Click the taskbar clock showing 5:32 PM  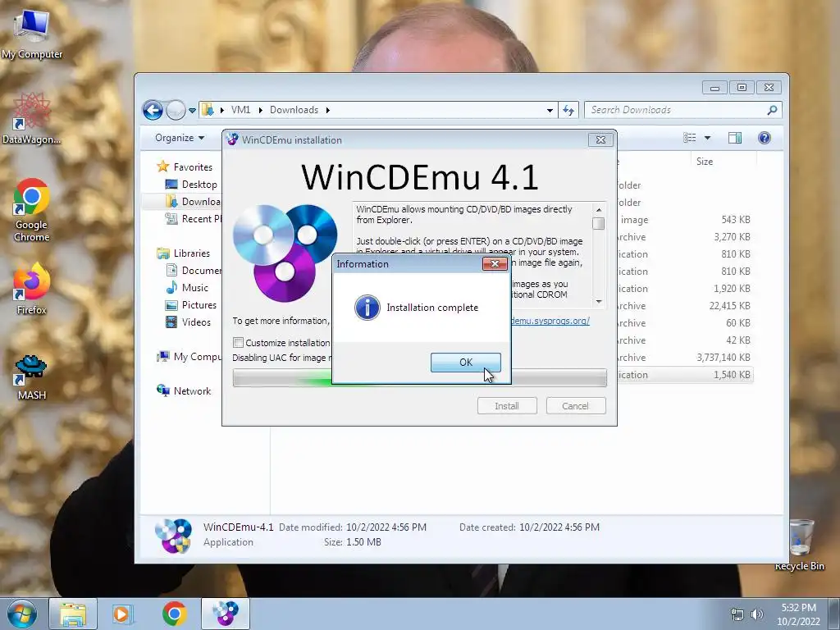798,614
